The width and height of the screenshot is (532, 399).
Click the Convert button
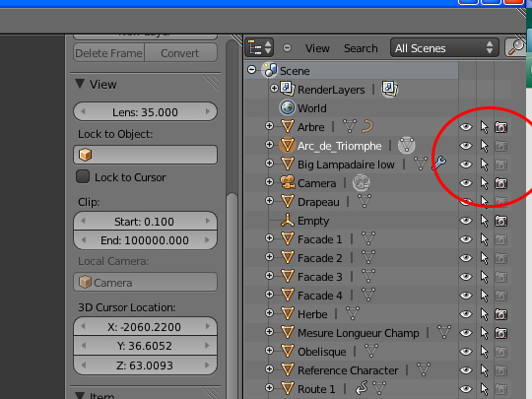click(180, 53)
